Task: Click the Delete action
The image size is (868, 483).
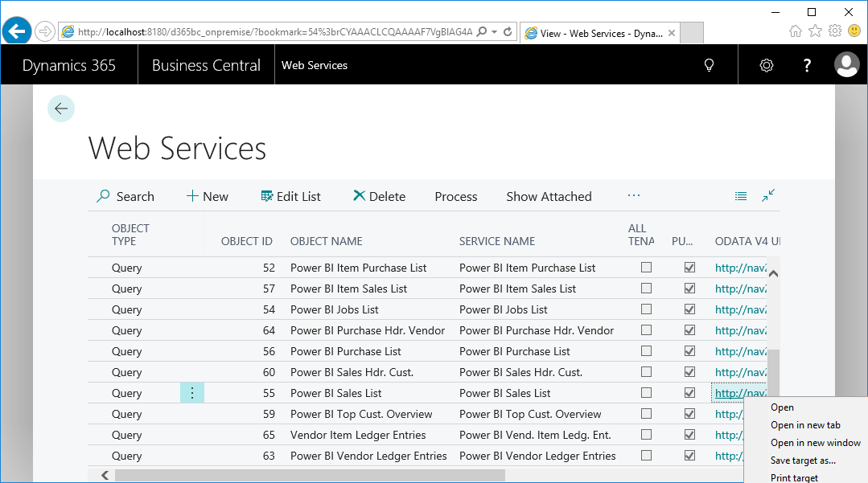Action: [379, 196]
